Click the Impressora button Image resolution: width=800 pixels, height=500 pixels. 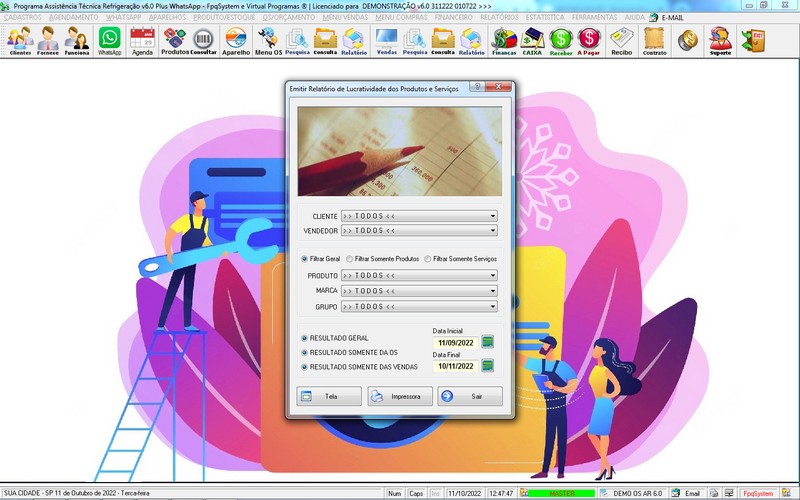[x=400, y=396]
